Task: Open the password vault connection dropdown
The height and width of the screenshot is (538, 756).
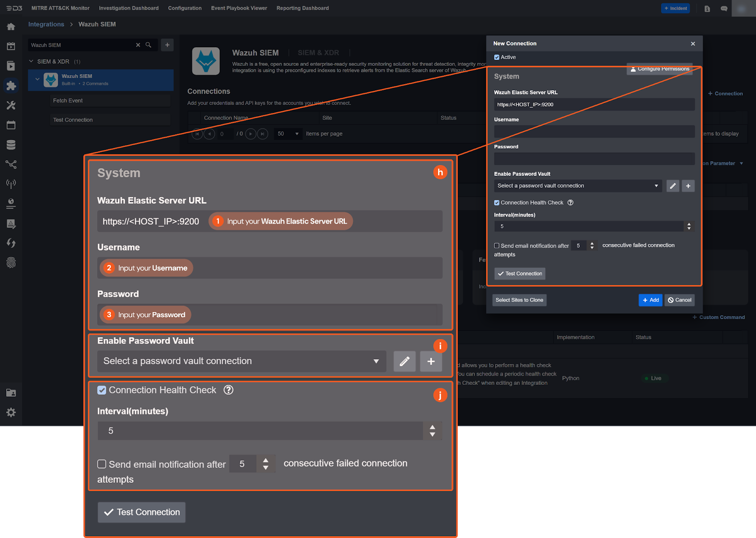Action: click(x=577, y=186)
